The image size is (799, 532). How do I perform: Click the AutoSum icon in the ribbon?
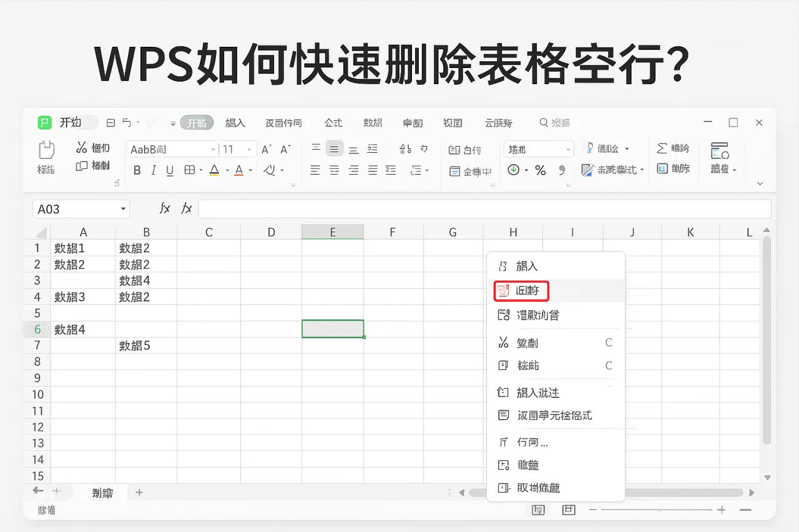(663, 148)
